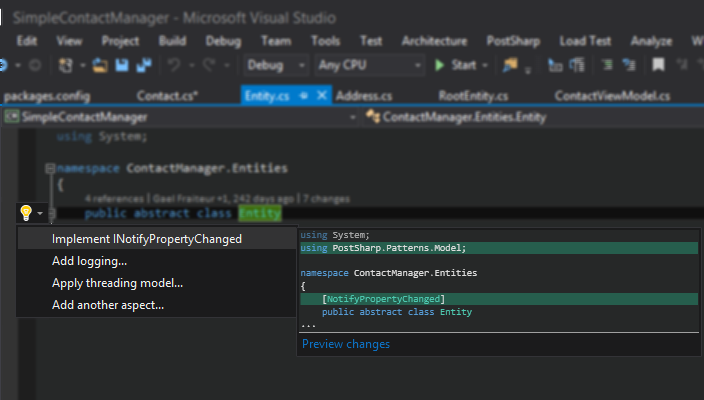Open the Undo history dropdown arrow

point(192,66)
